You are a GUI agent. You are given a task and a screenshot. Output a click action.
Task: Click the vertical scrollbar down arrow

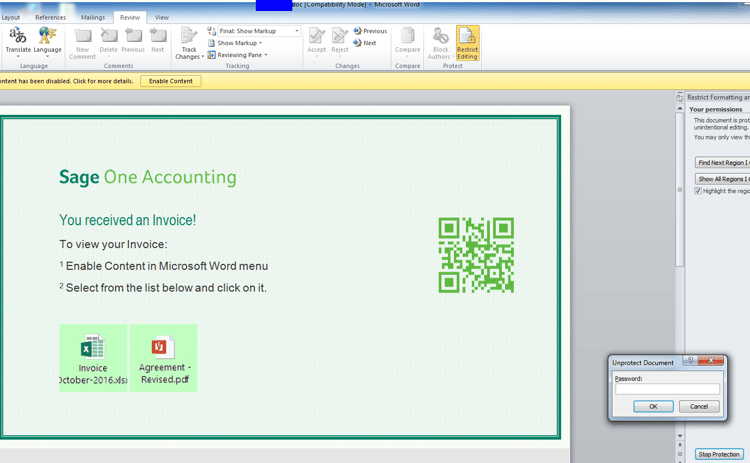pyautogui.click(x=680, y=436)
